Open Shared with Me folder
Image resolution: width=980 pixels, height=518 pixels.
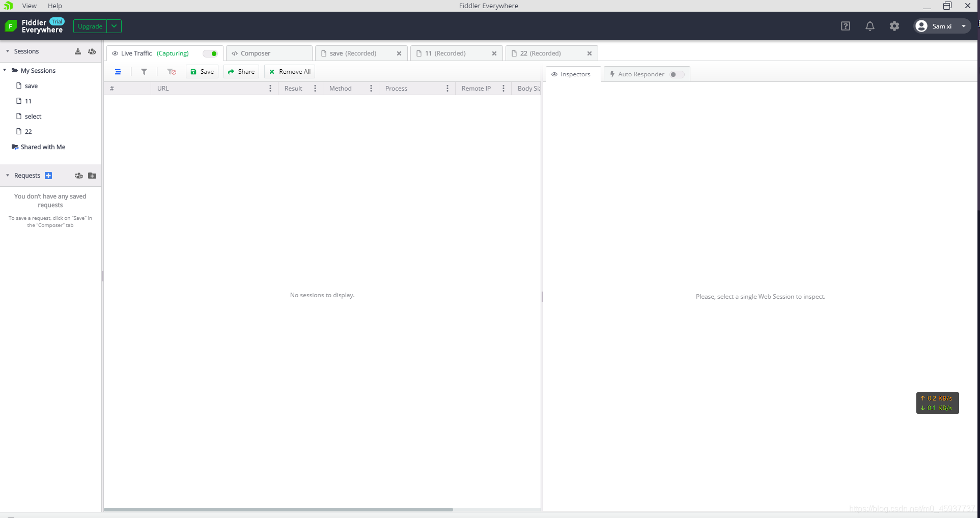[x=39, y=147]
